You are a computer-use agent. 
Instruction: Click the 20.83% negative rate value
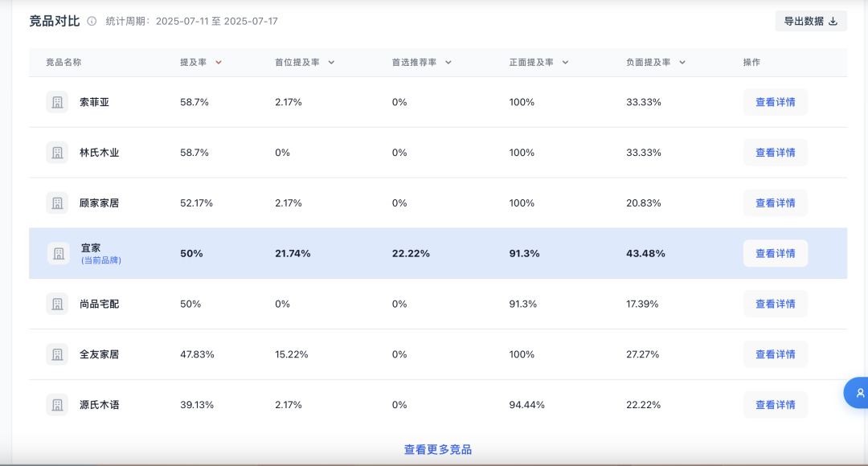tap(643, 203)
